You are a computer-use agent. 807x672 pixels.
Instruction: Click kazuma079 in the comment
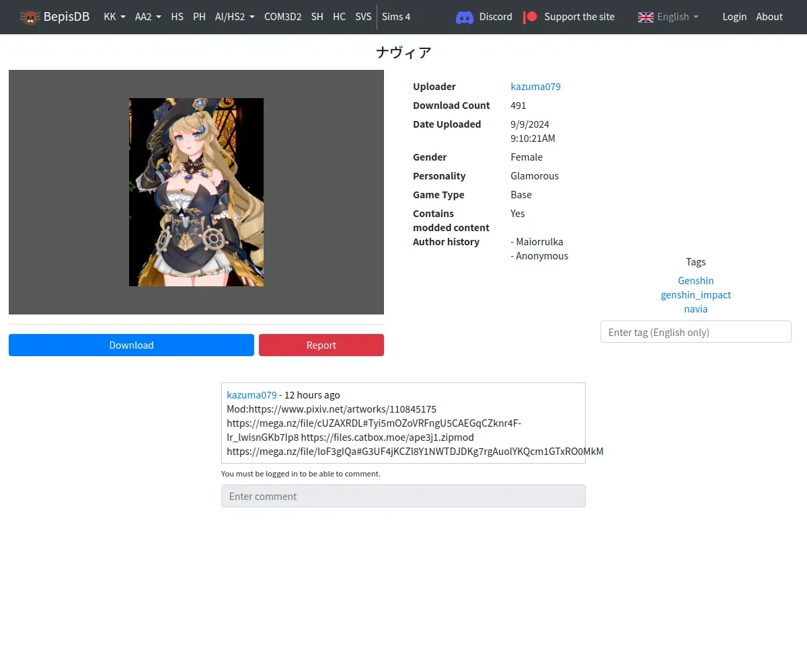click(252, 395)
